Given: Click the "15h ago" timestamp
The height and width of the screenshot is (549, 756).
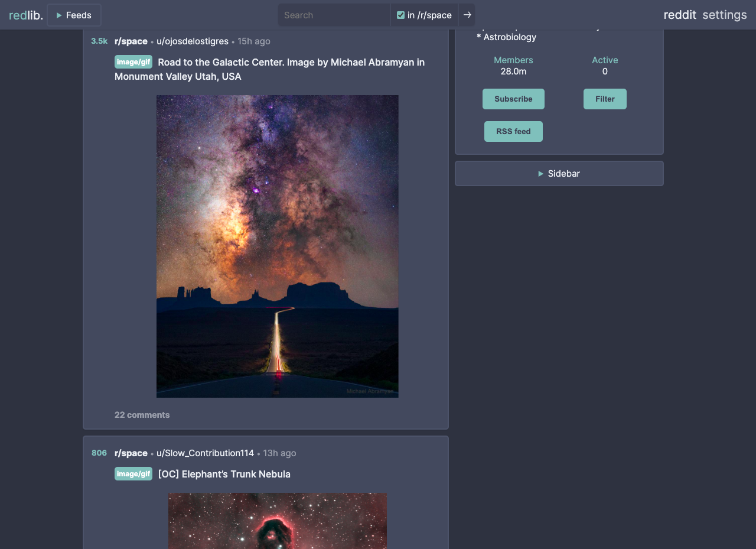Looking at the screenshot, I should 254,41.
